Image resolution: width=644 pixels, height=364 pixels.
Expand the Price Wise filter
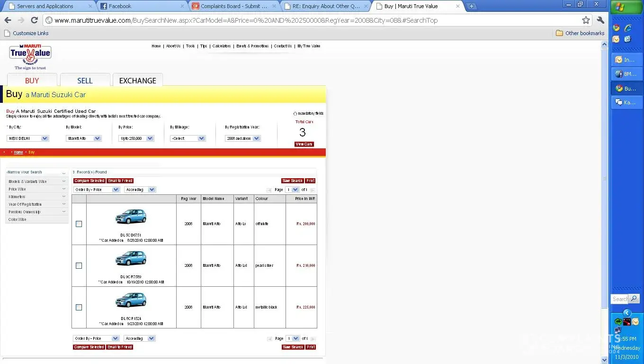point(37,189)
